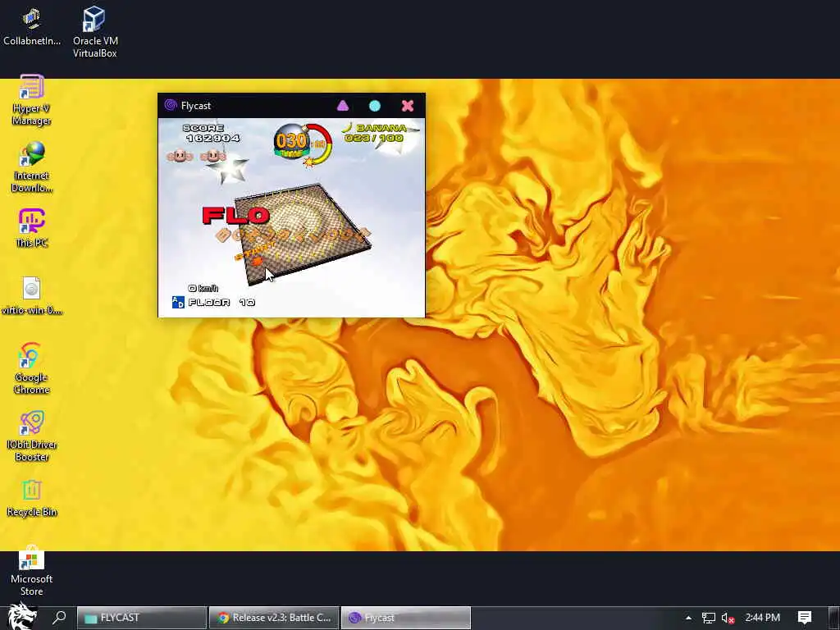Open IObit Driver Booster shortcut
This screenshot has width=840, height=630.
32,436
